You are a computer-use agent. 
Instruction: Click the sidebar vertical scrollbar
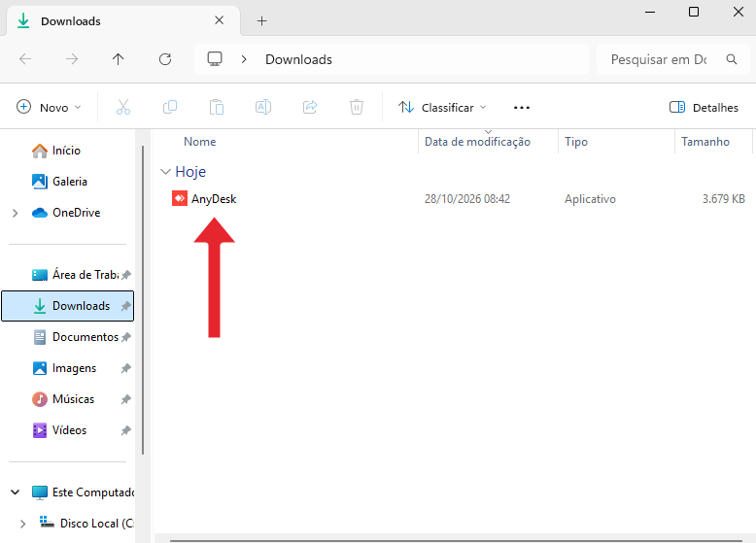pyautogui.click(x=143, y=300)
